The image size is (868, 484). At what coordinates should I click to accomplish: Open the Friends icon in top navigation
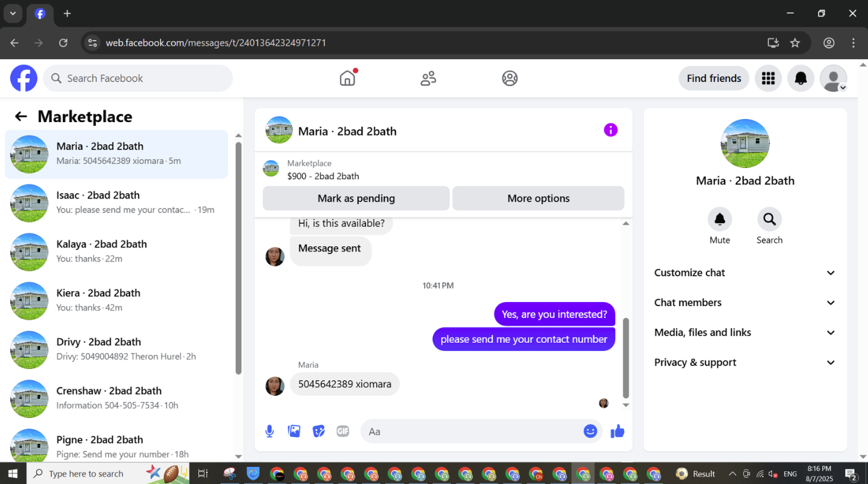pyautogui.click(x=428, y=78)
